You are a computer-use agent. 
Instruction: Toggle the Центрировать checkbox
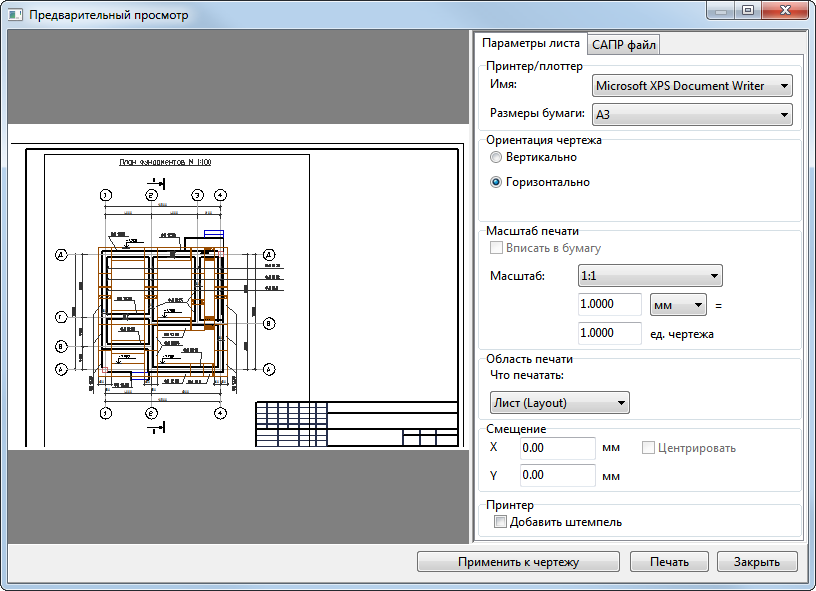pyautogui.click(x=648, y=448)
